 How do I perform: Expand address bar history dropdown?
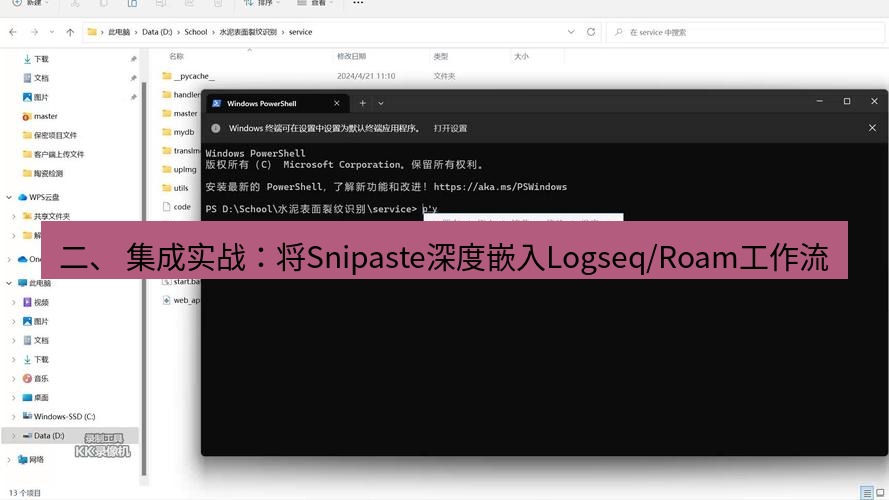[571, 32]
